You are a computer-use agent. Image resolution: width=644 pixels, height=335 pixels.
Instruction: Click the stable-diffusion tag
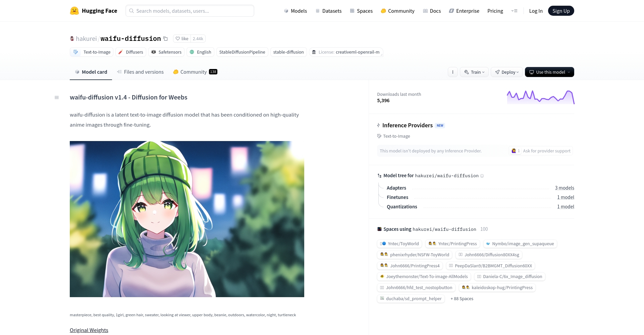tap(288, 52)
